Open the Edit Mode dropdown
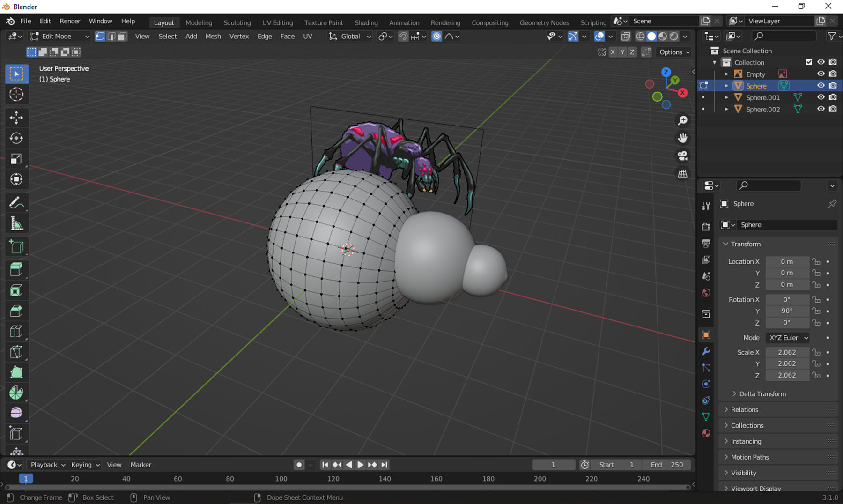 (59, 36)
